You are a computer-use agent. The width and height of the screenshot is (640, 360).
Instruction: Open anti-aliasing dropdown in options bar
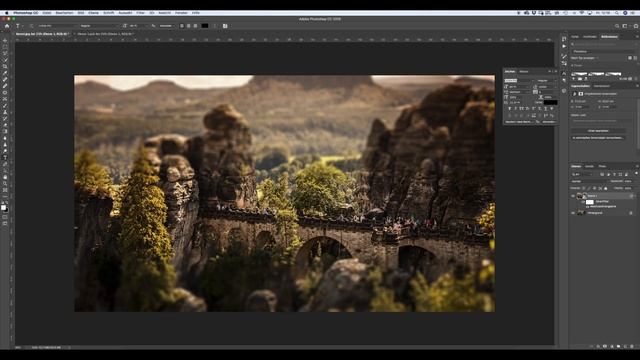tap(167, 26)
